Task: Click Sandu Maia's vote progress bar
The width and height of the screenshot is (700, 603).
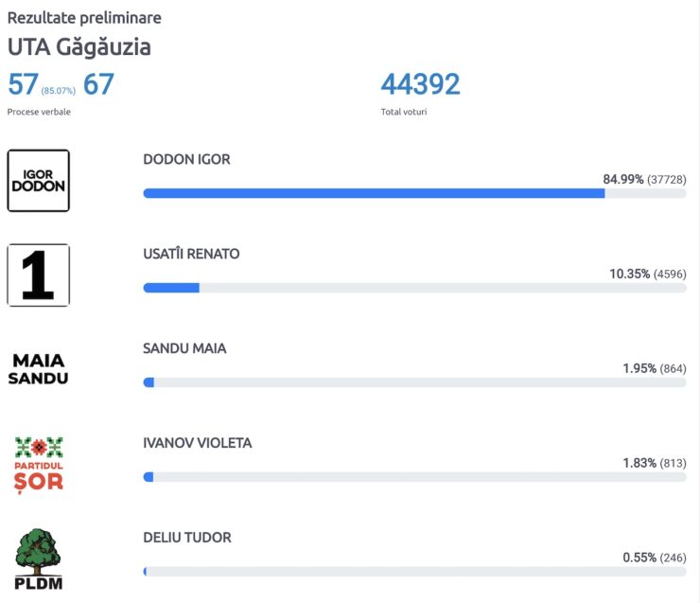Action: click(414, 382)
